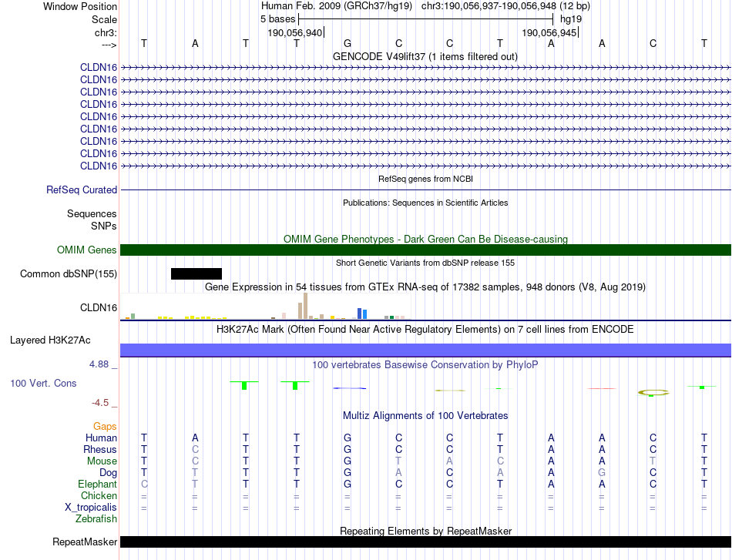Click the RepeatMasker side label
Screen dimensions: 732x560
(85, 542)
